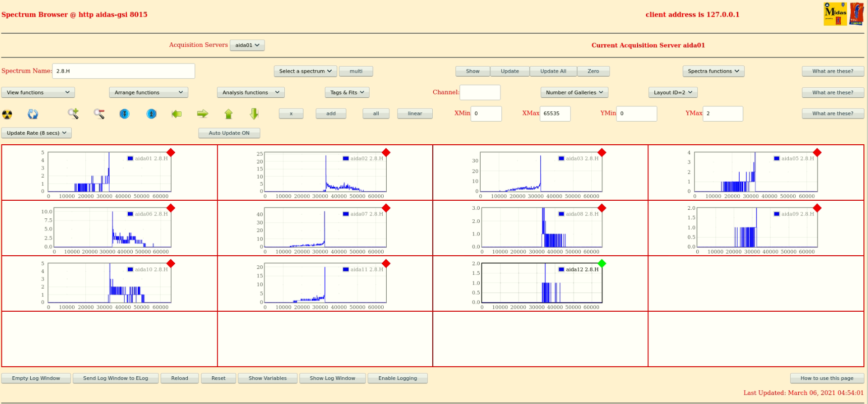Screen dimensions: 868x404
Task: Open the Analysis functions menu
Action: (x=250, y=93)
